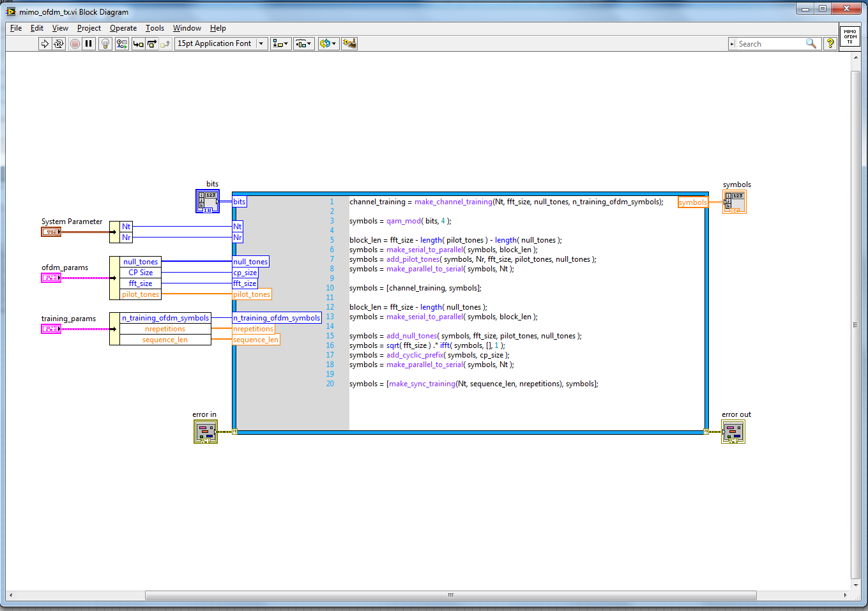Click the sequence_len unbundle element
This screenshot has height=611, width=868.
tap(165, 340)
